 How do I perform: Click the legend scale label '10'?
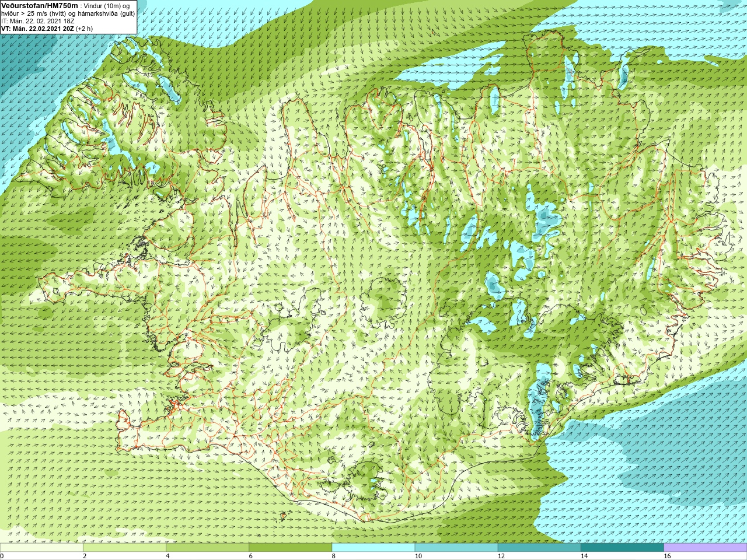point(418,556)
